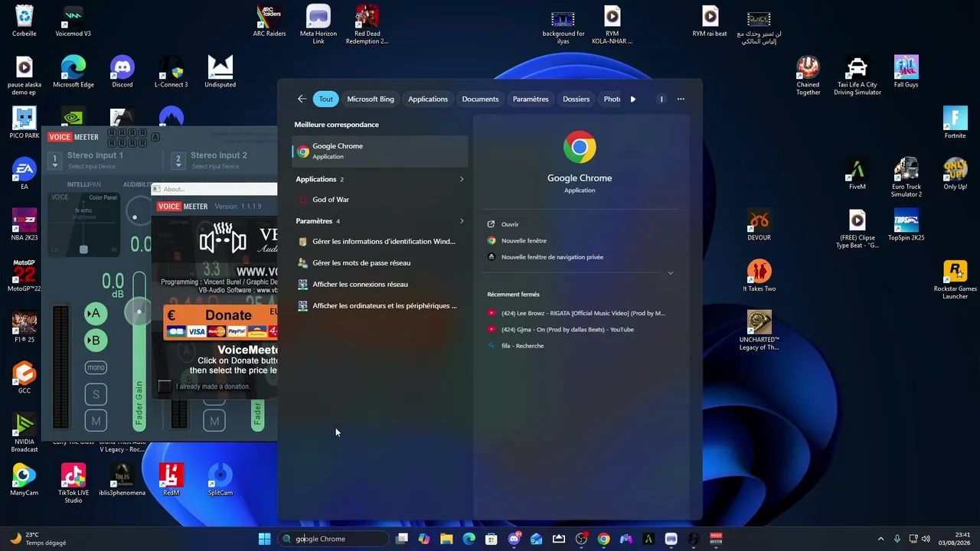Open Stereo Input 2 device dropdown
The height and width of the screenshot is (551, 980).
pos(178,161)
